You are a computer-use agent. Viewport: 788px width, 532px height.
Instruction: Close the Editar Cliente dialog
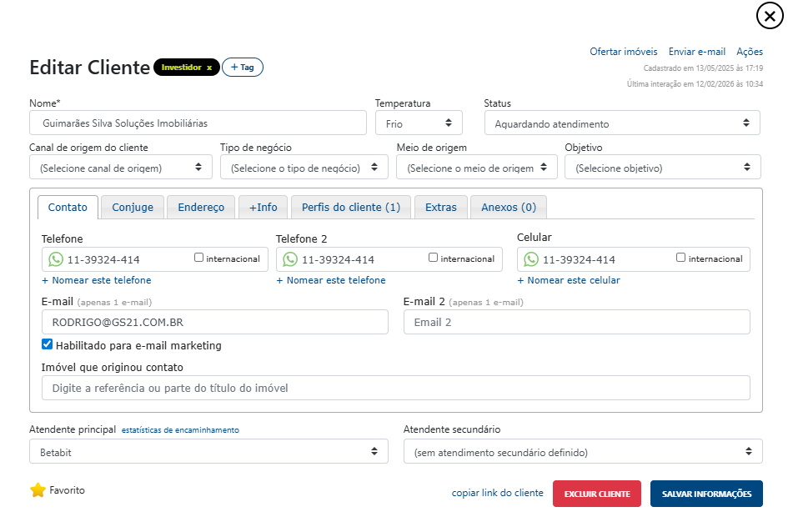(770, 16)
